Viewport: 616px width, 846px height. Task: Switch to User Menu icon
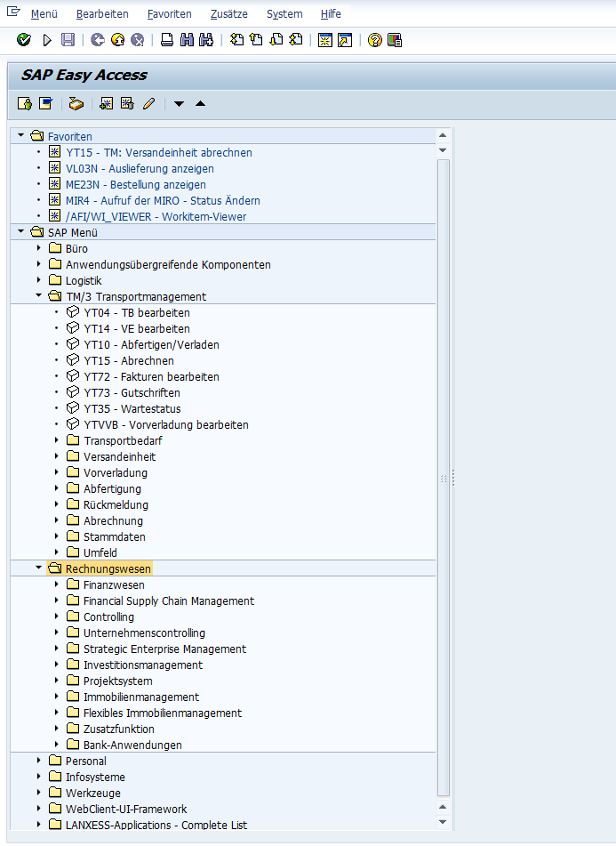point(24,103)
